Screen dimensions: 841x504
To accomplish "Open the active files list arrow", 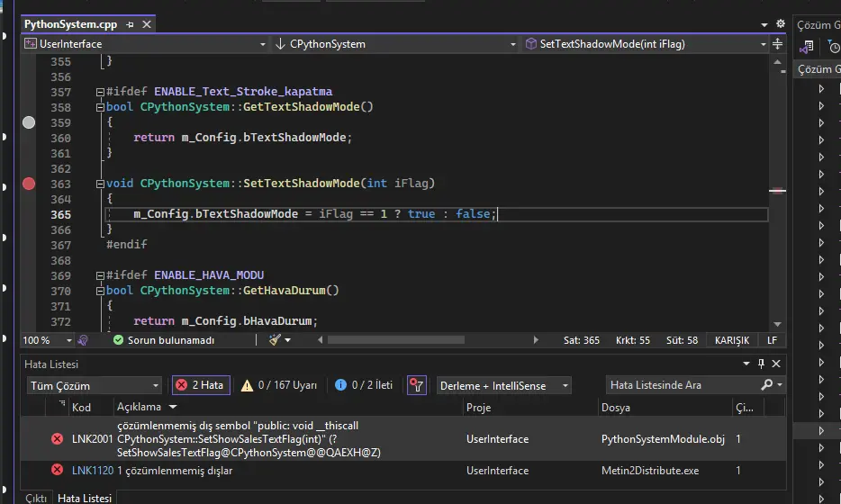I will [764, 24].
